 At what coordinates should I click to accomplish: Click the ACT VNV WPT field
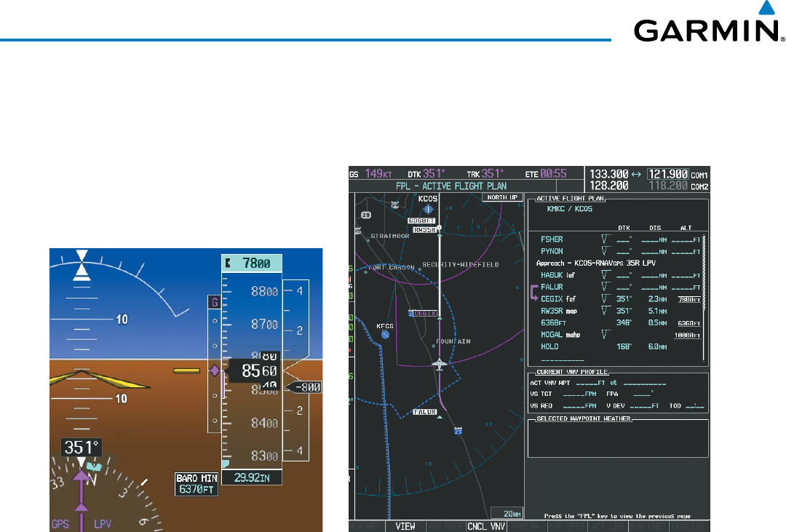click(598, 383)
